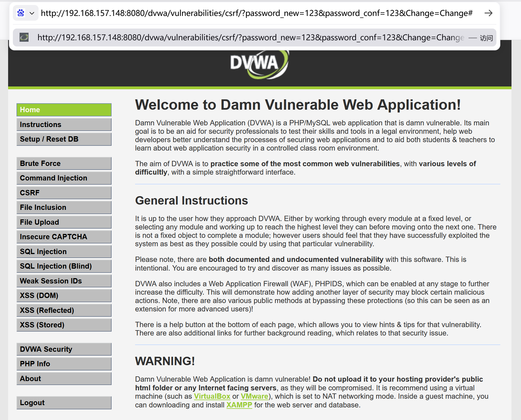Screen dimensions: 521x420
Task: Open the About page
Action: coord(64,379)
